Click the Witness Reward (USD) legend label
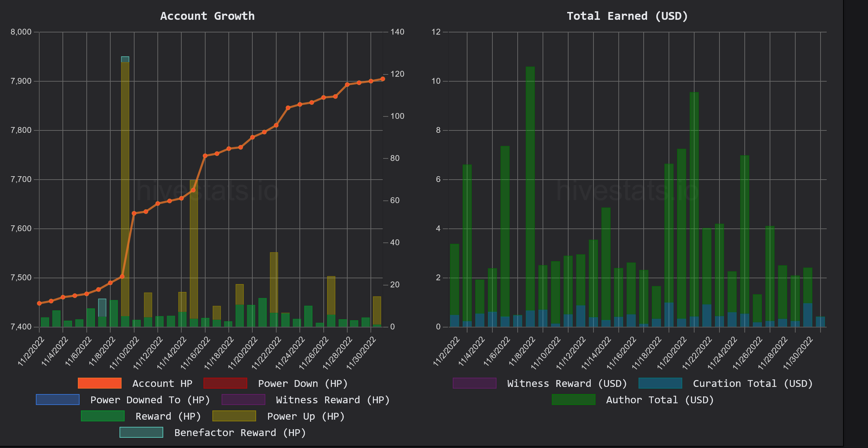The width and height of the screenshot is (868, 448). (567, 383)
